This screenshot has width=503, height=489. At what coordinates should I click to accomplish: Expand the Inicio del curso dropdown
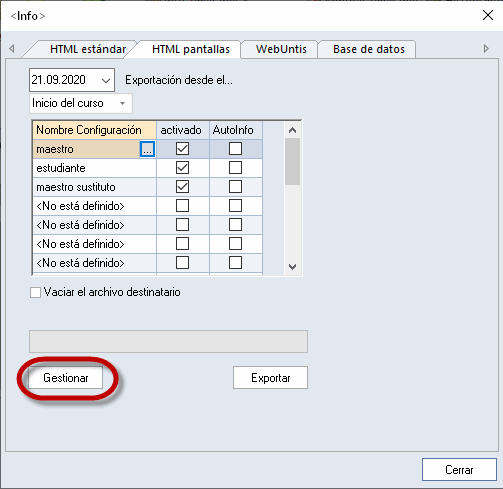[x=123, y=103]
